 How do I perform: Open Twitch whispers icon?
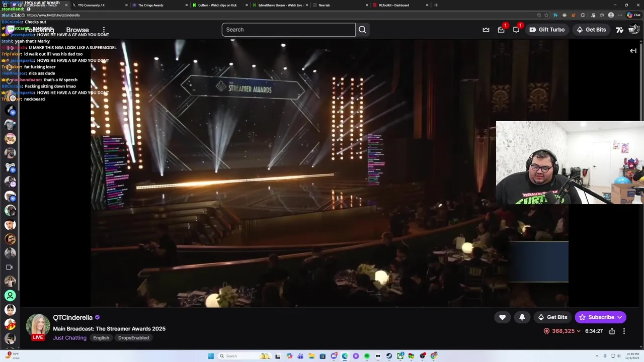pyautogui.click(x=516, y=30)
